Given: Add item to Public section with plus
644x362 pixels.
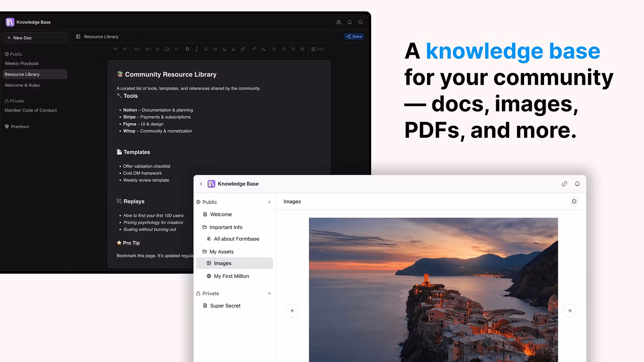Looking at the screenshot, I should coord(269,202).
